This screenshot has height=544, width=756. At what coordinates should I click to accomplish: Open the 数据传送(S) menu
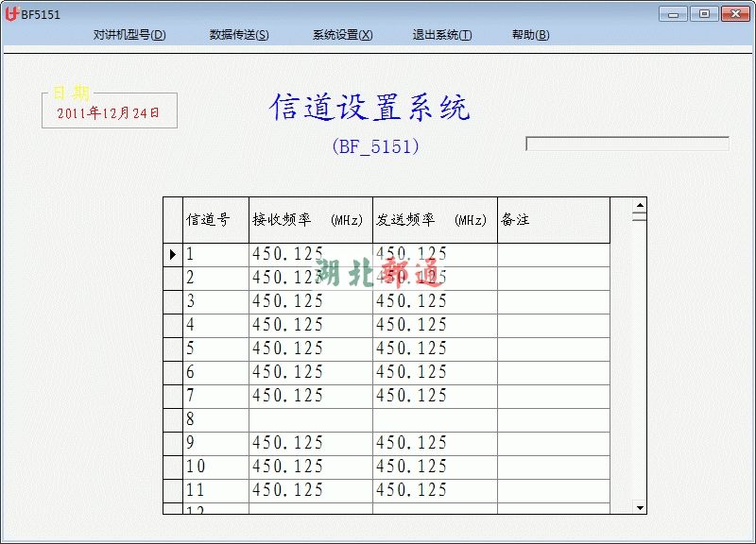coord(239,35)
